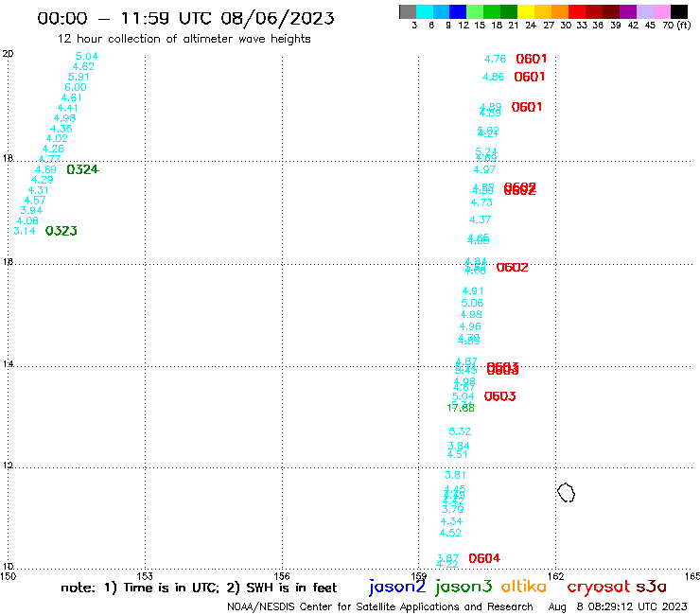Click the '4.73' wave height reading

click(481, 202)
